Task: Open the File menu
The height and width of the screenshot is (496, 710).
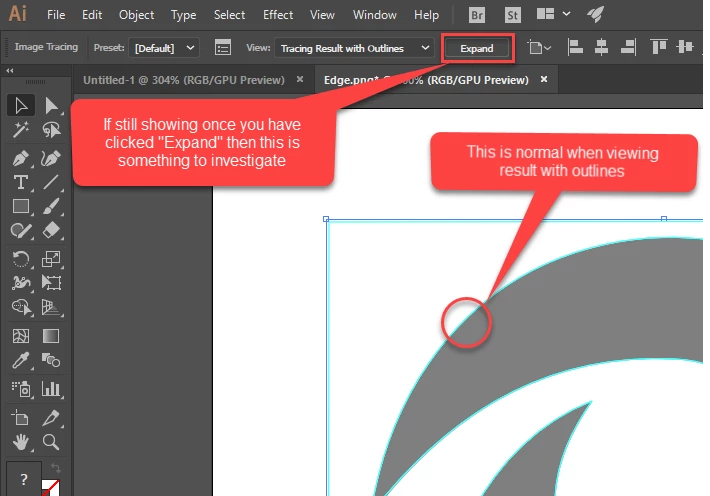Action: point(56,15)
